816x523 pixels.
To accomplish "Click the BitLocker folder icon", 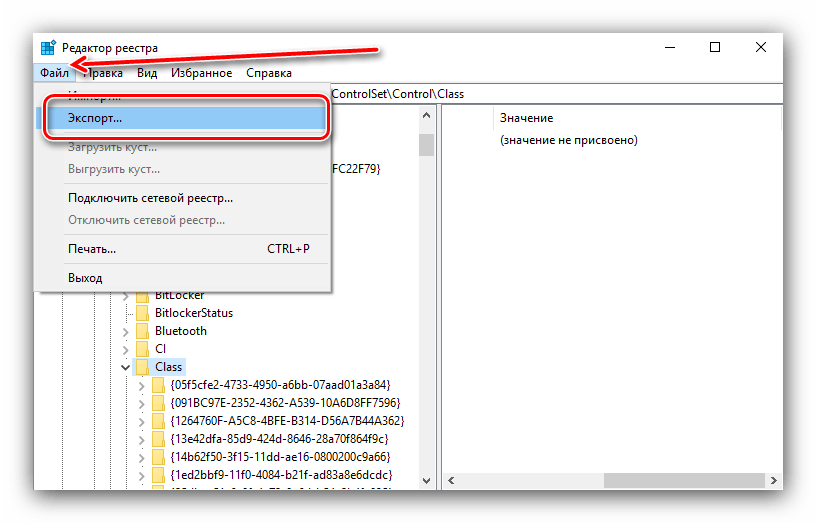I will pos(141,295).
